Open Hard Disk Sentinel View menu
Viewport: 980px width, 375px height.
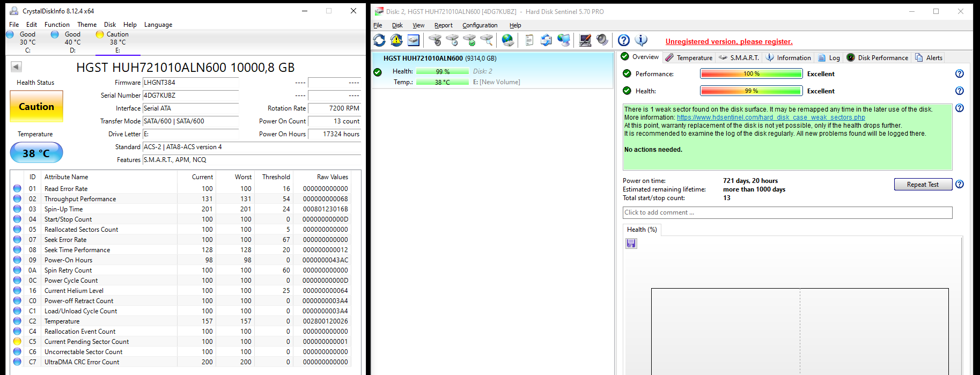click(x=418, y=25)
